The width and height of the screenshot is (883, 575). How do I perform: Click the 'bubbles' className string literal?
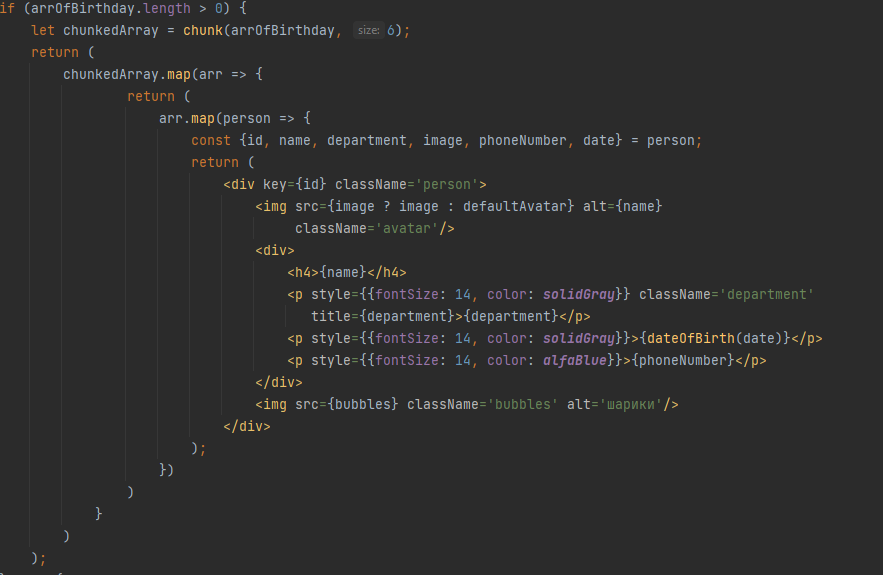click(523, 404)
